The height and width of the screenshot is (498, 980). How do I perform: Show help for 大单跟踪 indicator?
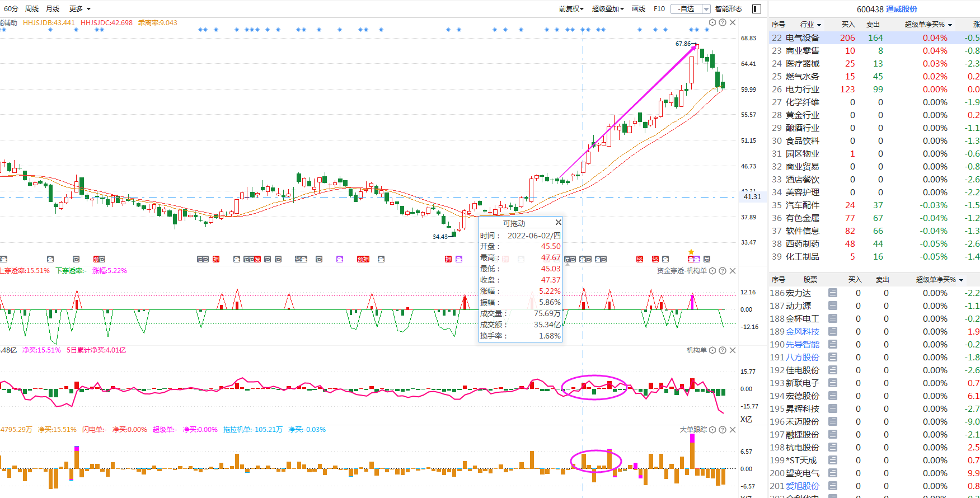click(x=723, y=430)
